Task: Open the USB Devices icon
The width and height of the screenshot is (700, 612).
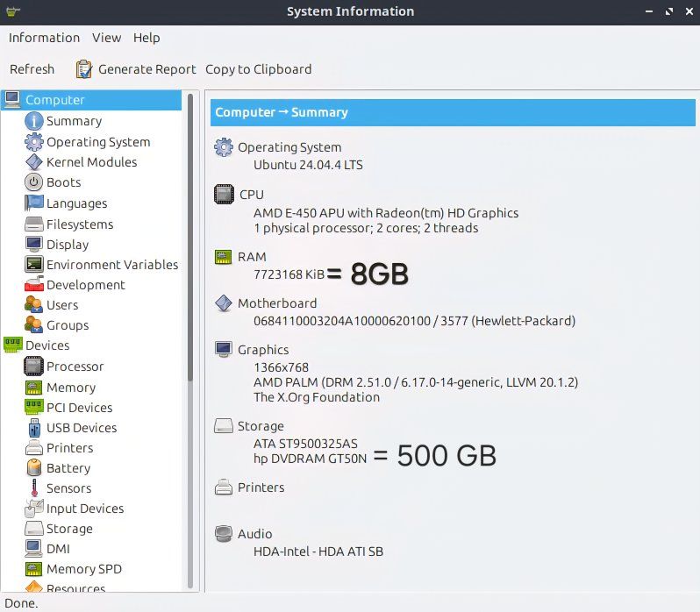Action: click(33, 428)
